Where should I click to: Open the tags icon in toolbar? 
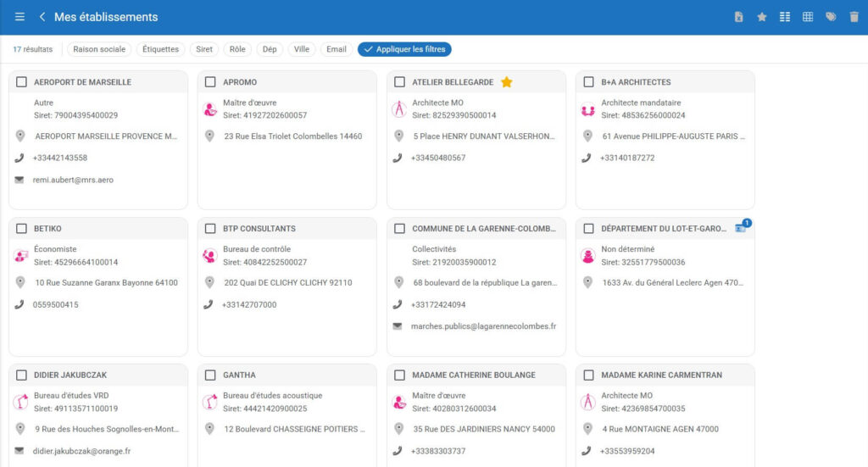(831, 17)
